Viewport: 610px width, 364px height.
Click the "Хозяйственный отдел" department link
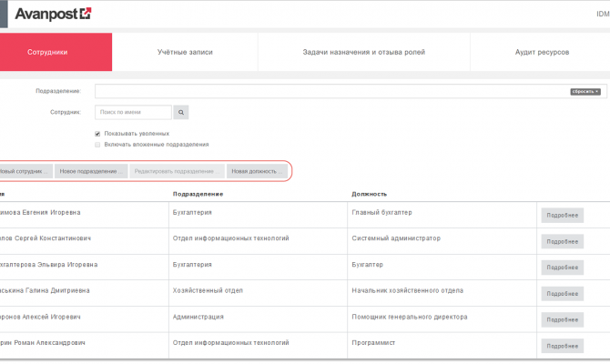coord(208,291)
